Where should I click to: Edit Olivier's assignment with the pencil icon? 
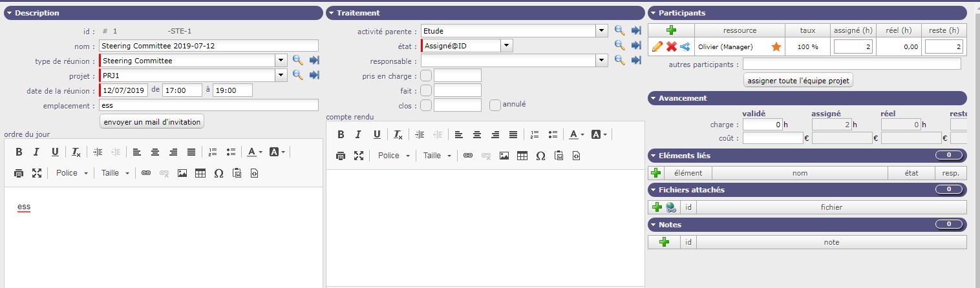tap(657, 46)
